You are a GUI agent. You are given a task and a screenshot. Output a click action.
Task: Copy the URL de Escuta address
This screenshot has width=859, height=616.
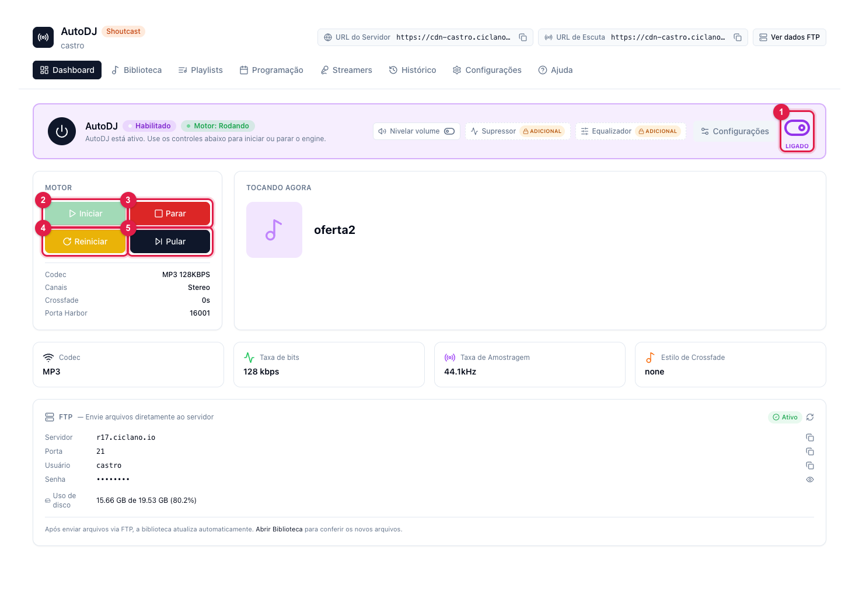(x=738, y=37)
